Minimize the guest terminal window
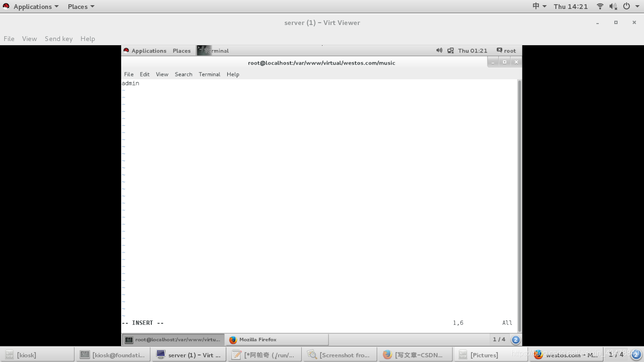 pyautogui.click(x=493, y=62)
